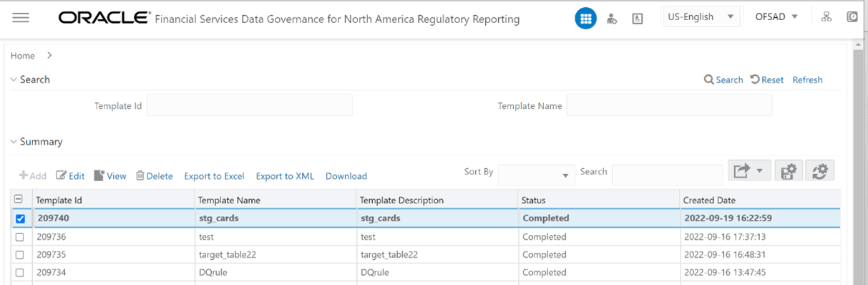This screenshot has height=285, width=868.
Task: Select the template id 209735 cell
Action: (113, 254)
